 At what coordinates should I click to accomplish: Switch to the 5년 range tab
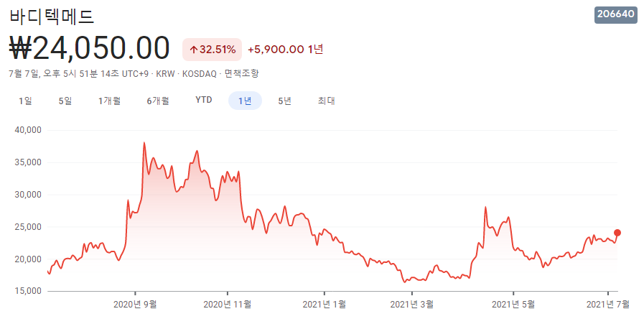[x=284, y=101]
